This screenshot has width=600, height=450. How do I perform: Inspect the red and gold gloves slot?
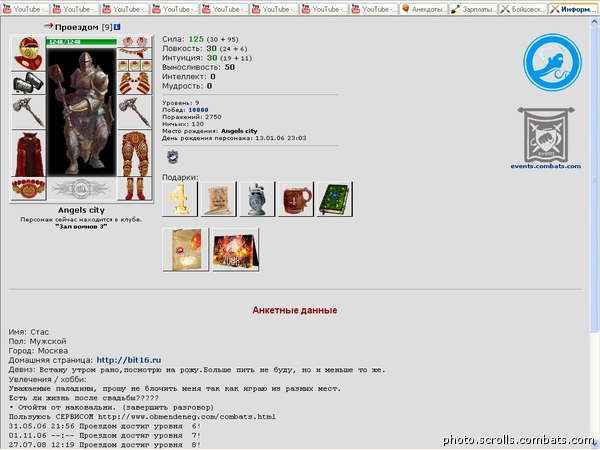(x=134, y=83)
